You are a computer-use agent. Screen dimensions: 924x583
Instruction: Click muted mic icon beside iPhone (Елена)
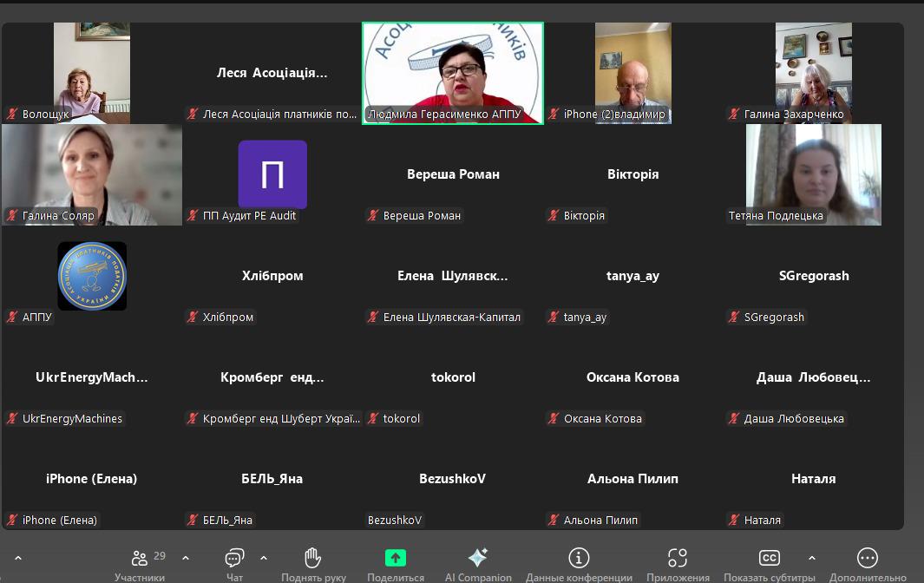(12, 520)
